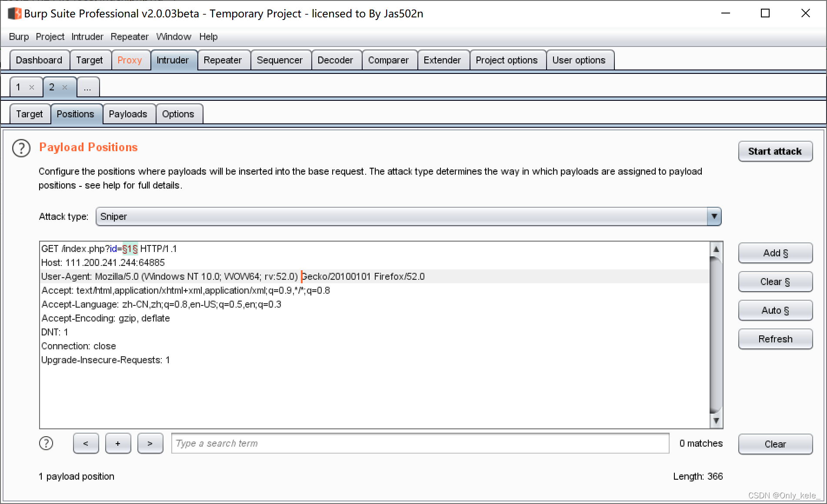Click the Host header line in request
The width and height of the screenshot is (827, 504).
point(103,262)
